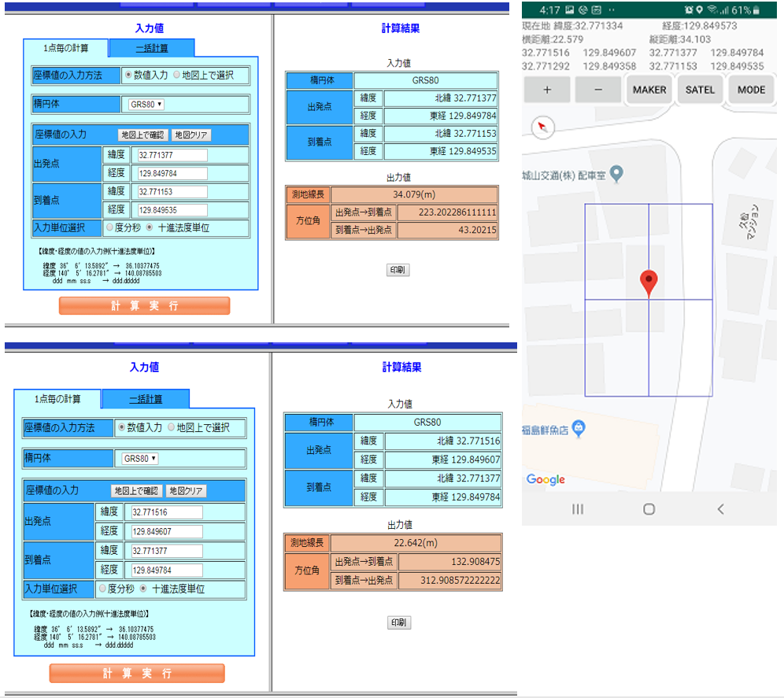Tap the red location pin on map

coord(649,282)
